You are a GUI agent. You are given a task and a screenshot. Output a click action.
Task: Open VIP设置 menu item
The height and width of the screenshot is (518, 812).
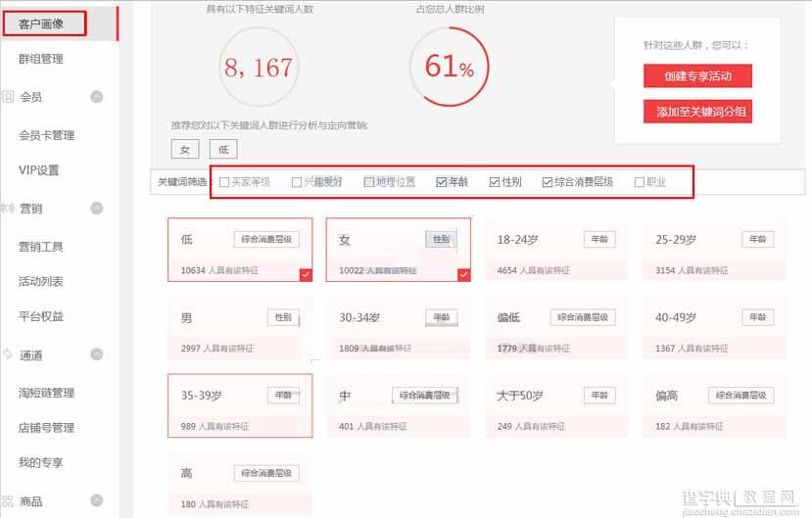click(x=39, y=170)
